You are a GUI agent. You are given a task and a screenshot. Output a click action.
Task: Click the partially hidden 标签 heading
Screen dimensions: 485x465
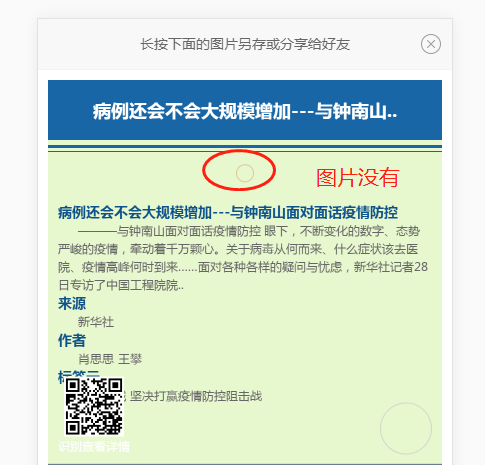click(x=79, y=374)
